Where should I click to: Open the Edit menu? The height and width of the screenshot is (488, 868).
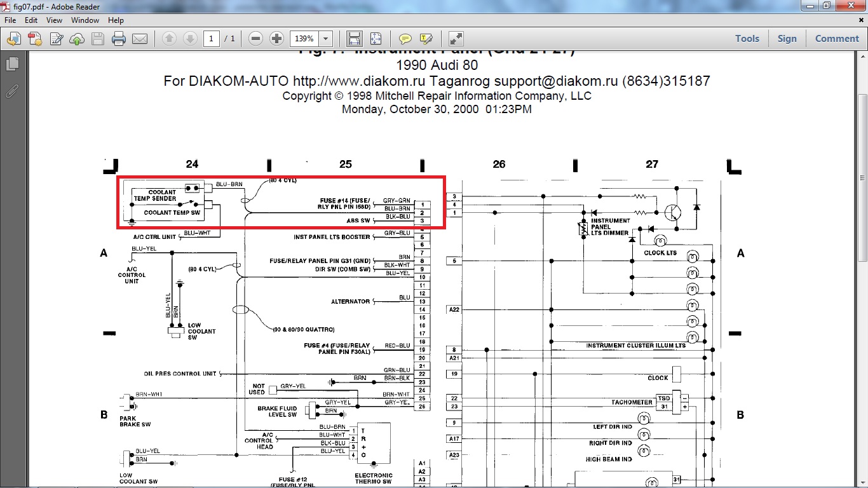[31, 20]
